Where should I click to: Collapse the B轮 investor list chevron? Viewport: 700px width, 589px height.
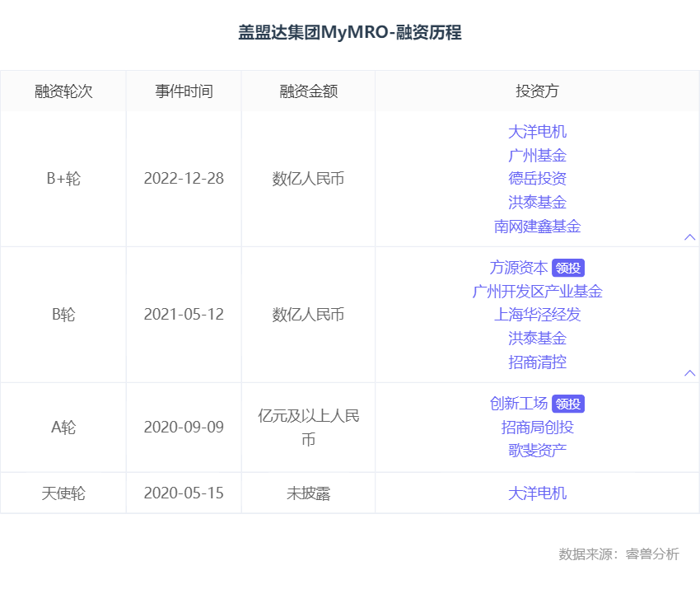click(x=690, y=373)
